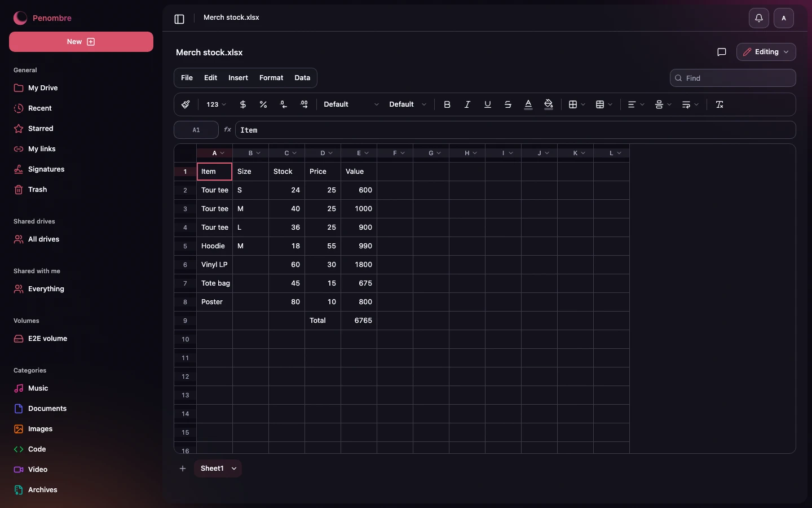Click the Find search field
This screenshot has width=812, height=508.
[732, 78]
